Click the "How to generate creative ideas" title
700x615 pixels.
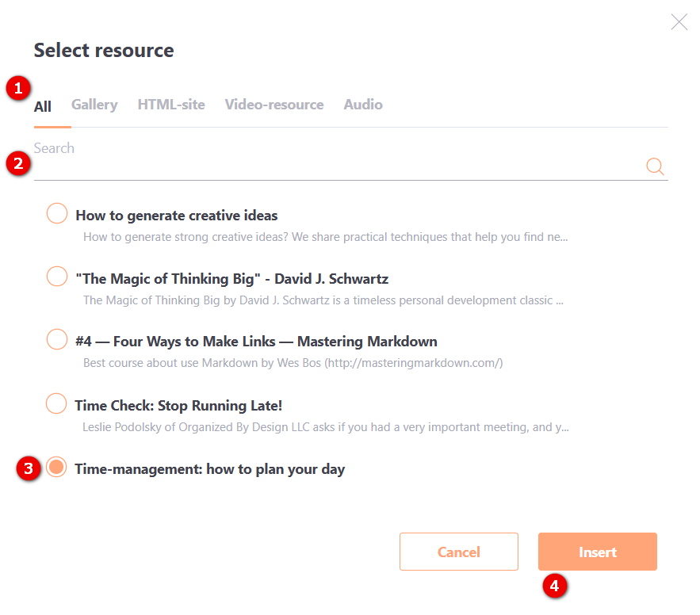point(177,216)
